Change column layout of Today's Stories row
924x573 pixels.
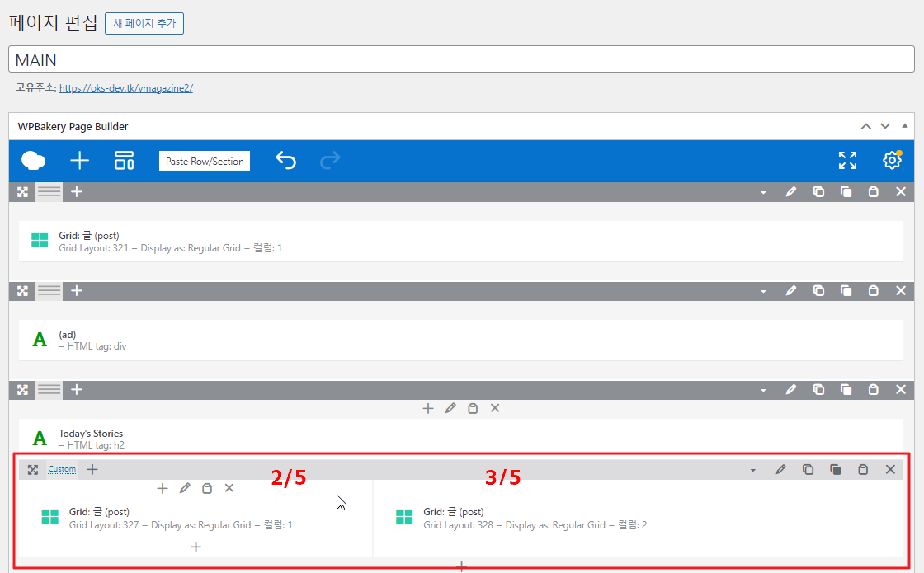point(49,390)
